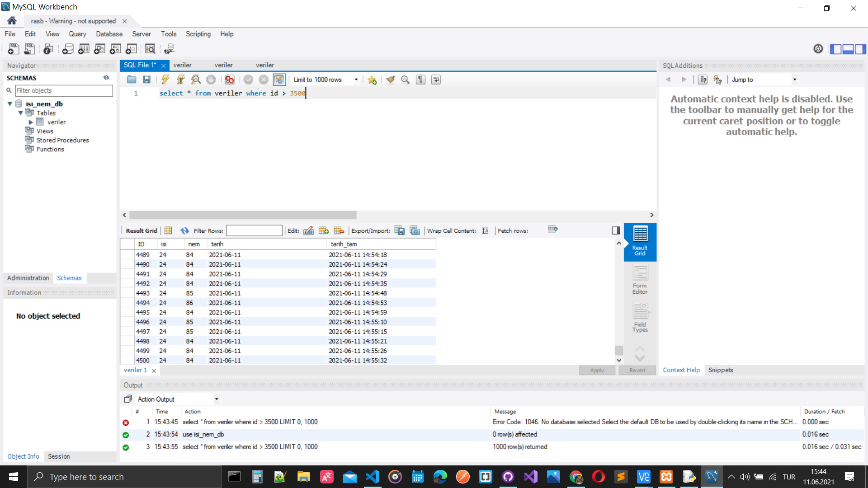This screenshot has height=488, width=868.
Task: Open Snippets tab in SQL Additions
Action: [721, 370]
